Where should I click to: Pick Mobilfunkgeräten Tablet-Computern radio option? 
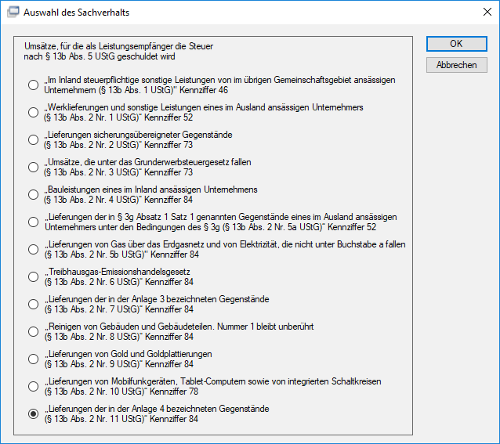pyautogui.click(x=33, y=386)
